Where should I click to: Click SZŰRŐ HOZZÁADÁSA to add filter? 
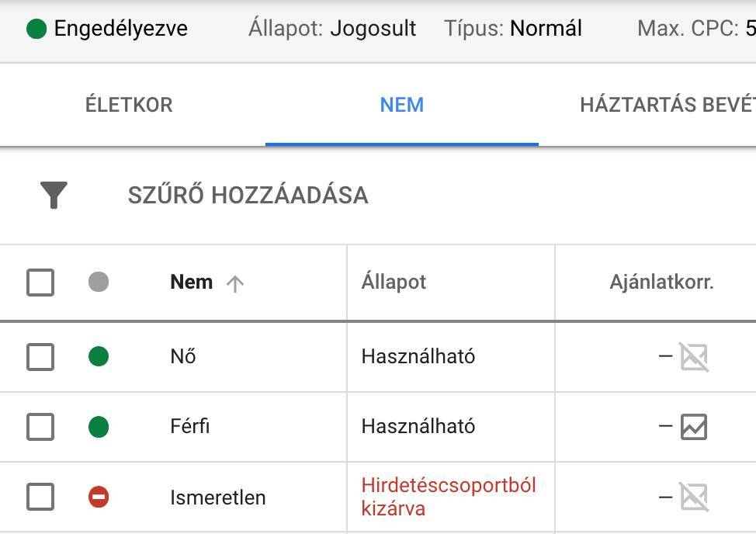(248, 195)
